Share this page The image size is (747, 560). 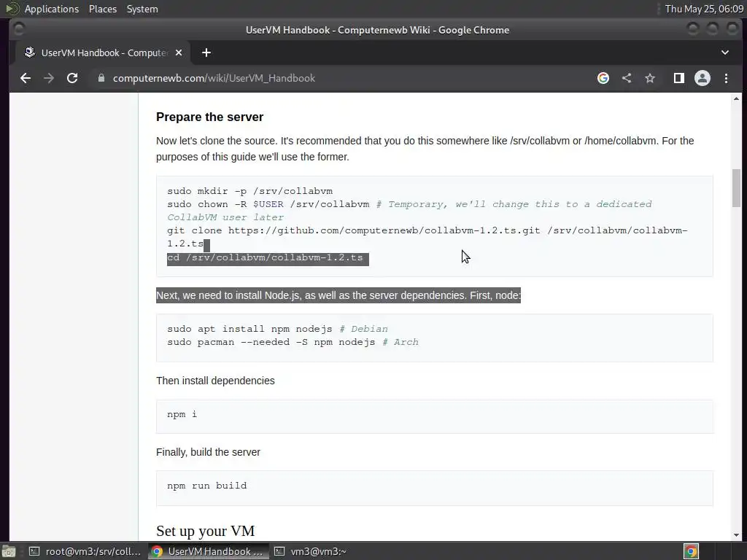(627, 78)
